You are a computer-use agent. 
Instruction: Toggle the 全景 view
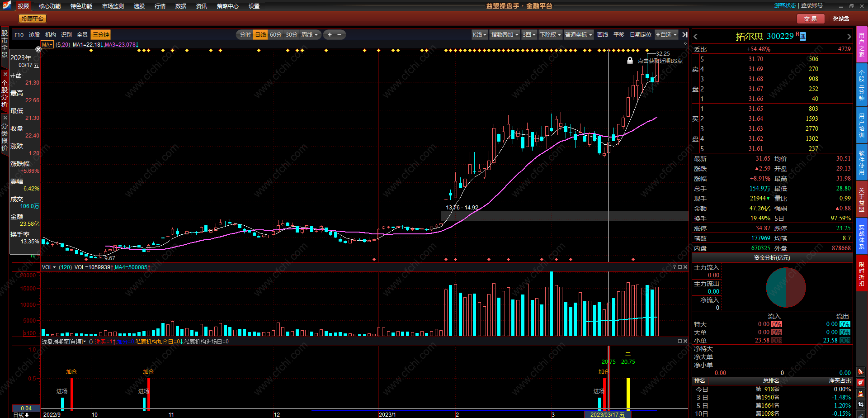click(82, 34)
